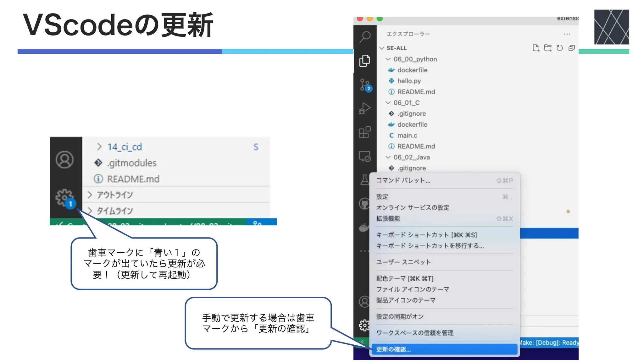Expand the 14_ci_cd folder
The image size is (644, 362).
99,147
